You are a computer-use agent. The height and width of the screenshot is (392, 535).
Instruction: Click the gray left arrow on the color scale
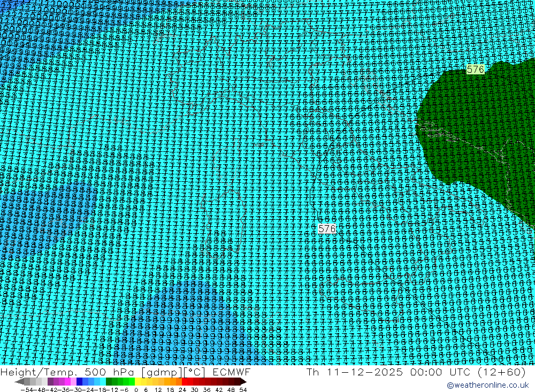point(19,382)
